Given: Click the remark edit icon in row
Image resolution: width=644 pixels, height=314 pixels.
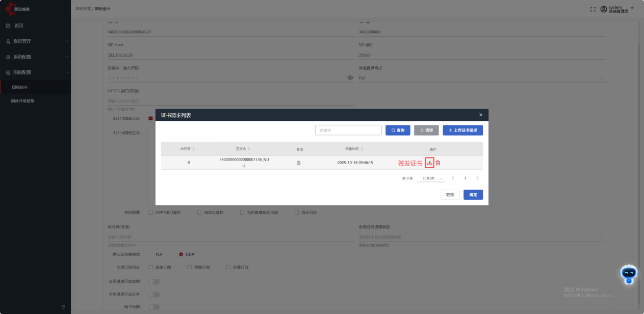Looking at the screenshot, I should pos(299,163).
